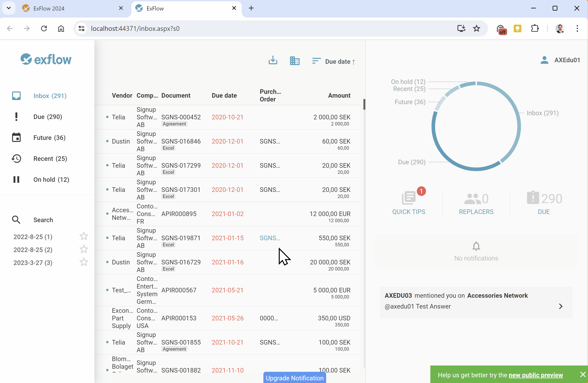Sort by Amount column header
This screenshot has width=588, height=383.
click(339, 95)
